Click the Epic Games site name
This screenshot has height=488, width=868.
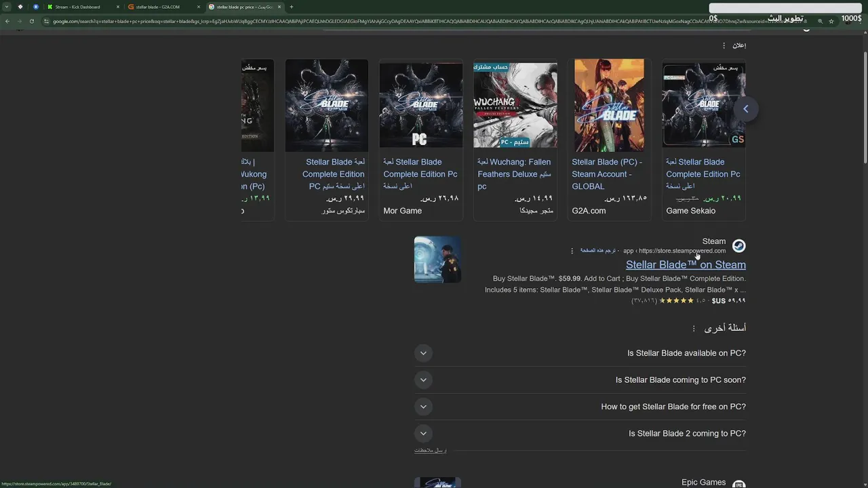[703, 483]
